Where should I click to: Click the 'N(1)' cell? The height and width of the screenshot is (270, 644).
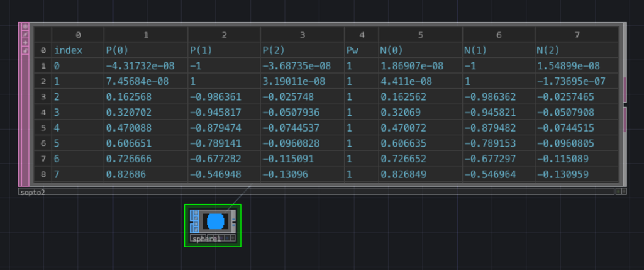[499, 50]
